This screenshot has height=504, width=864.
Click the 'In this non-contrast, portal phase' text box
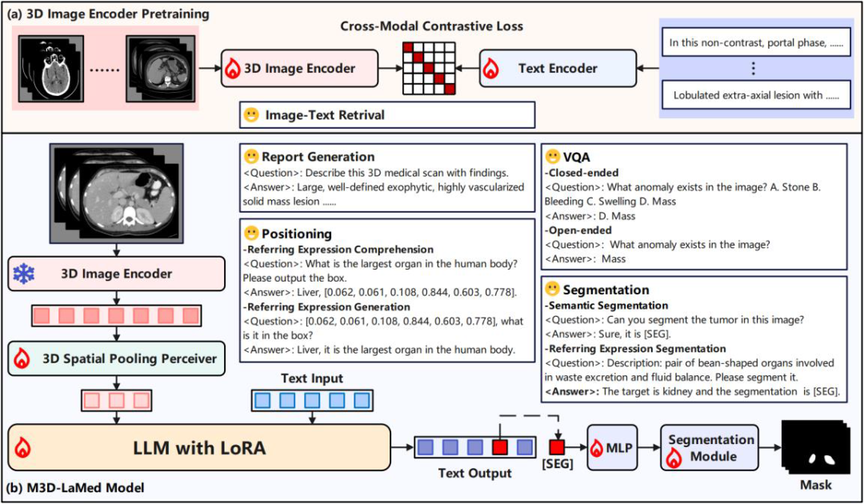pyautogui.click(x=754, y=42)
